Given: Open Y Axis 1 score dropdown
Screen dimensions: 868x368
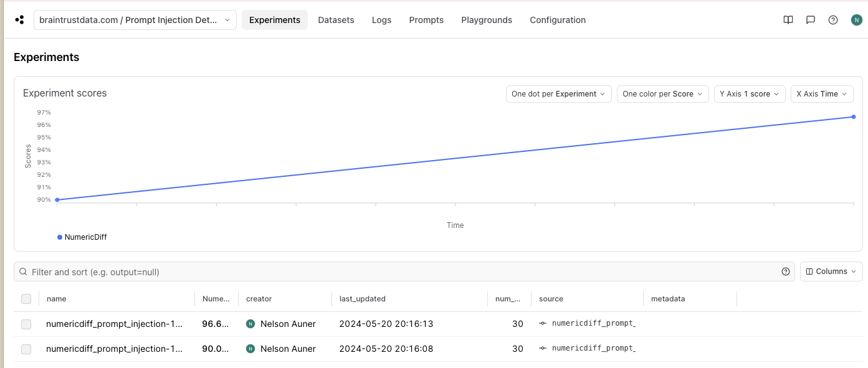Looking at the screenshot, I should pos(750,94).
